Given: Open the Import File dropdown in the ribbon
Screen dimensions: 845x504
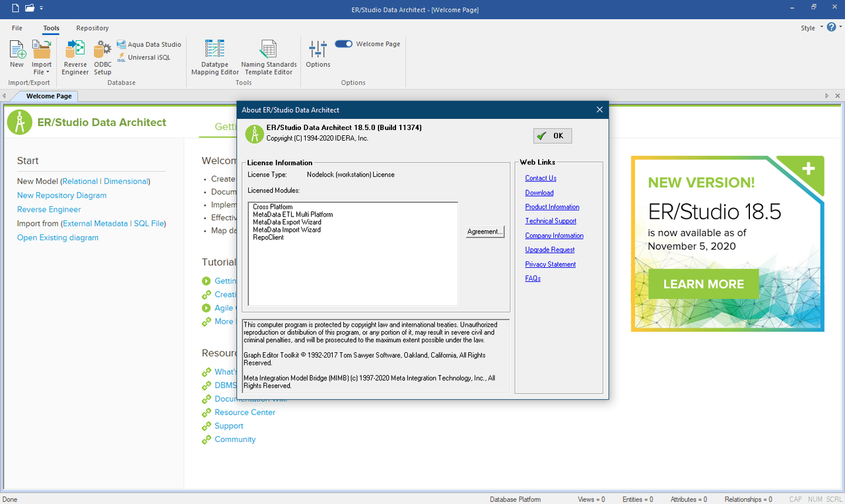Looking at the screenshot, I should [x=42, y=58].
